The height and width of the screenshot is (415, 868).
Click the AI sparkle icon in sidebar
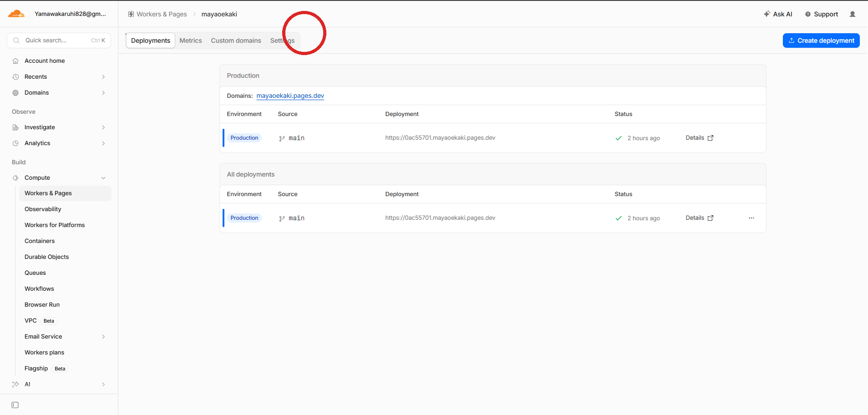tap(15, 385)
